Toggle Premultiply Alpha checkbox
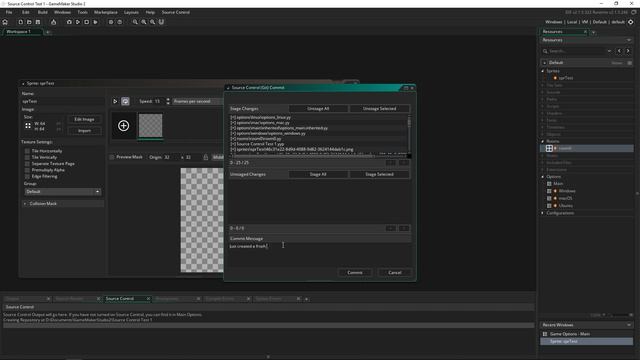 27,170
